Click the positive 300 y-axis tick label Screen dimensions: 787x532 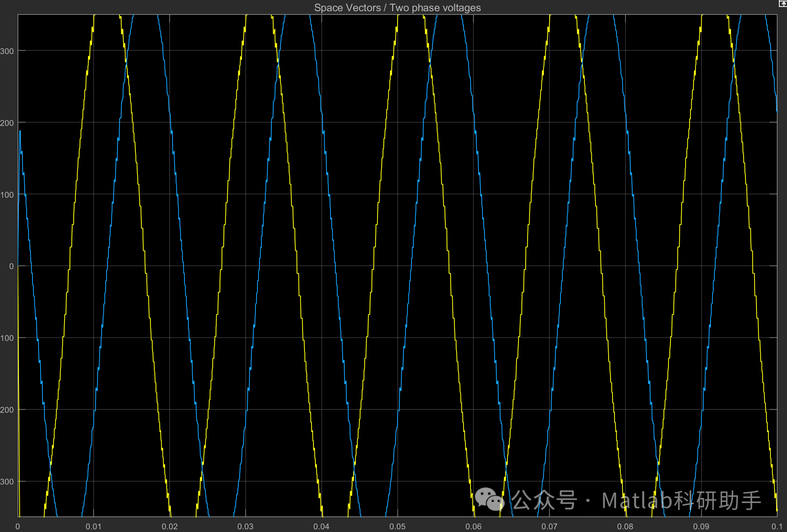pyautogui.click(x=7, y=51)
